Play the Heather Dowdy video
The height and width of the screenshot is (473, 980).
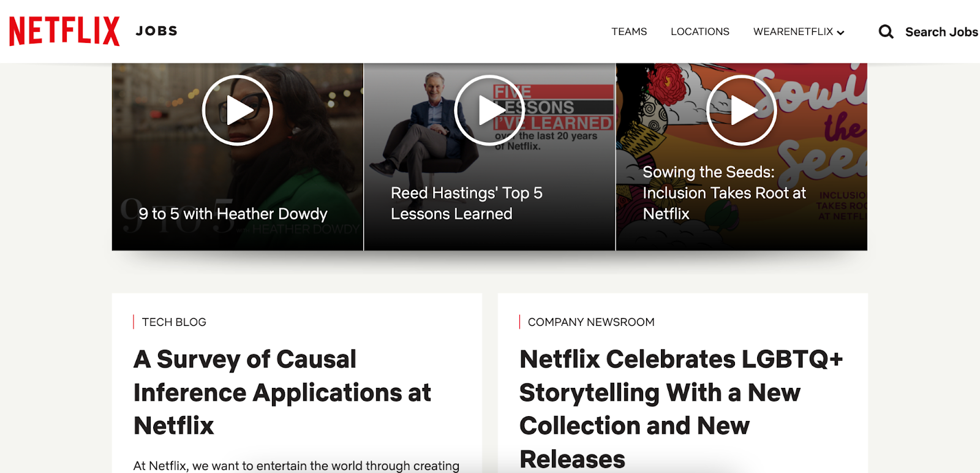[237, 110]
